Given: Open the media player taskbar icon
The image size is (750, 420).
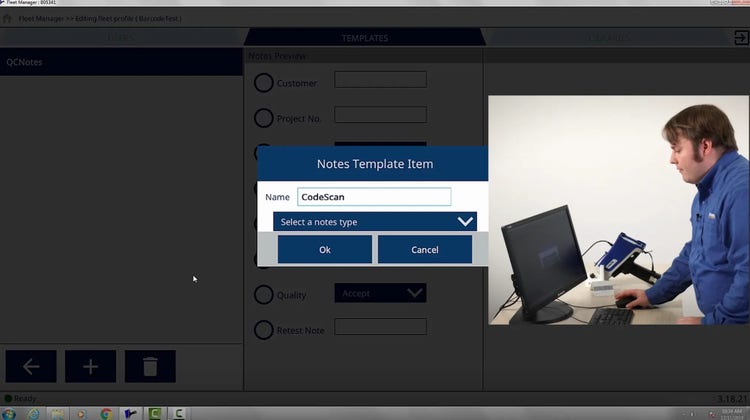Looking at the screenshot, I should 82,413.
